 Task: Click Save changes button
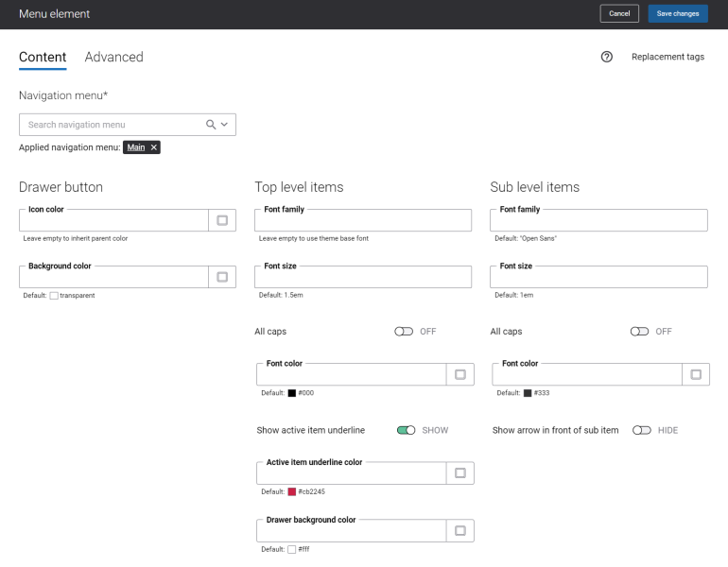[678, 13]
